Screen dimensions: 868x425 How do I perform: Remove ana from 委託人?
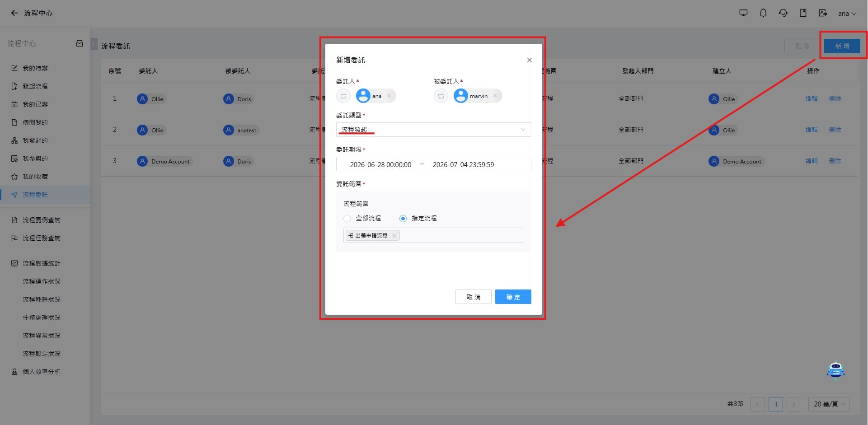[x=389, y=96]
